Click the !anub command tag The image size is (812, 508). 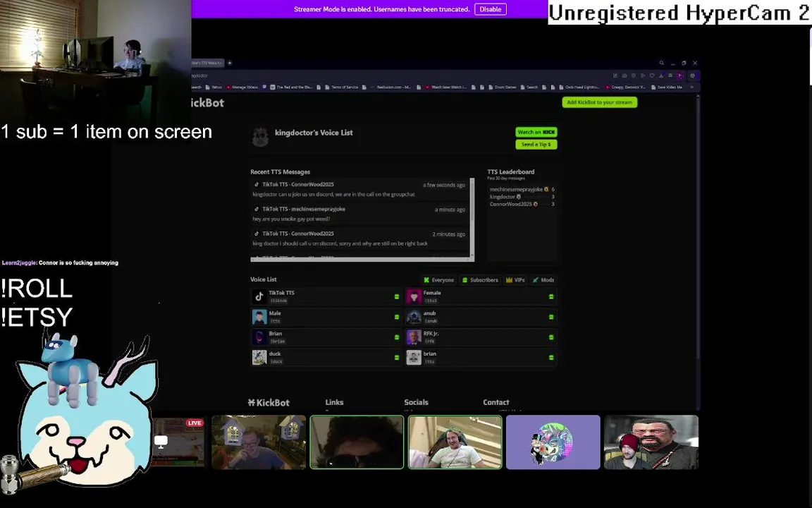(x=431, y=321)
